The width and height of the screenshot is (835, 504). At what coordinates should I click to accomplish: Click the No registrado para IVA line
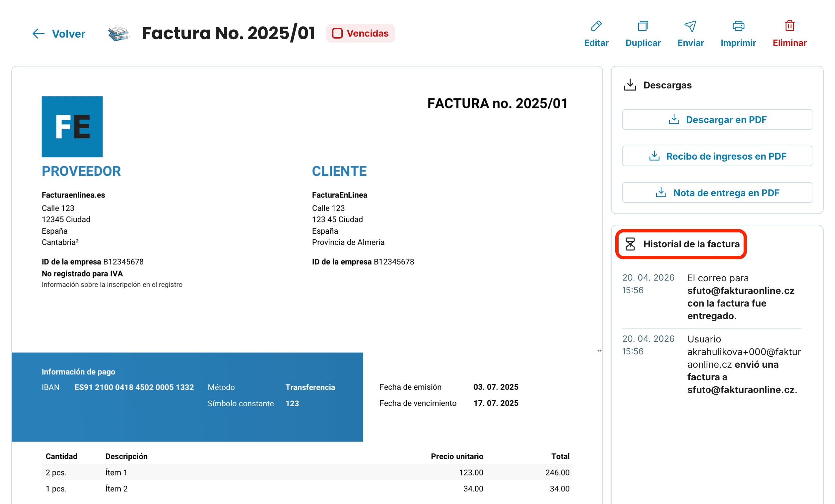[82, 274]
